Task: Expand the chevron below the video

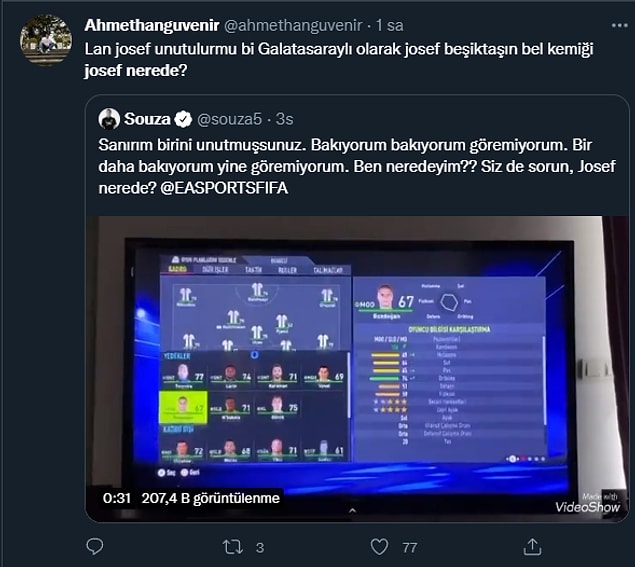Action: [352, 511]
